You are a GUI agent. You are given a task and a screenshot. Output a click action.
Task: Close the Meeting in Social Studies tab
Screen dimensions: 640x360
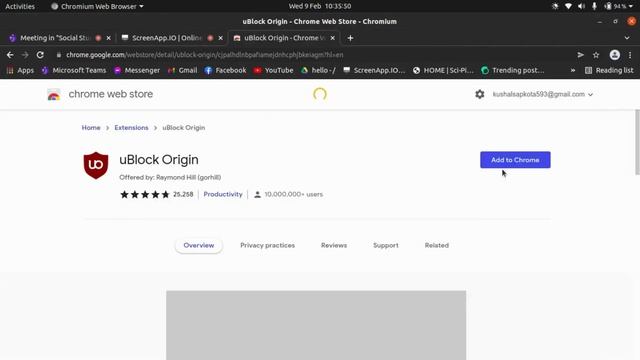pyautogui.click(x=109, y=38)
